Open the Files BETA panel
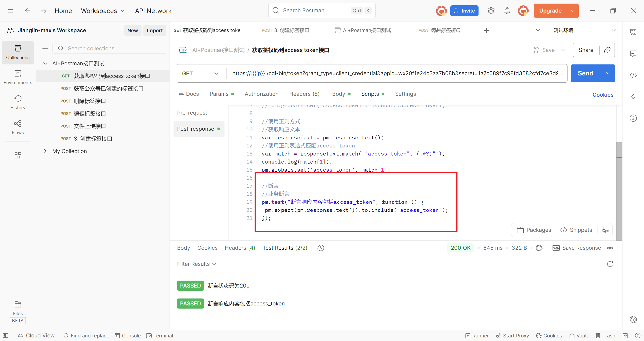Screen dimensions: 644x341 [18, 312]
